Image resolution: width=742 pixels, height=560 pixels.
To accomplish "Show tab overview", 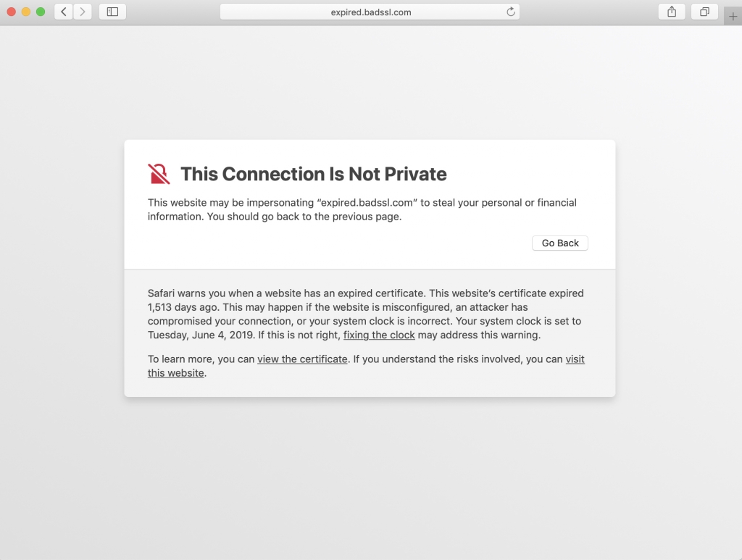I will 704,12.
